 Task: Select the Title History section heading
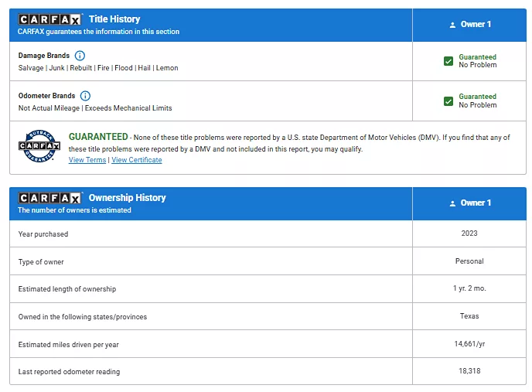(114, 19)
